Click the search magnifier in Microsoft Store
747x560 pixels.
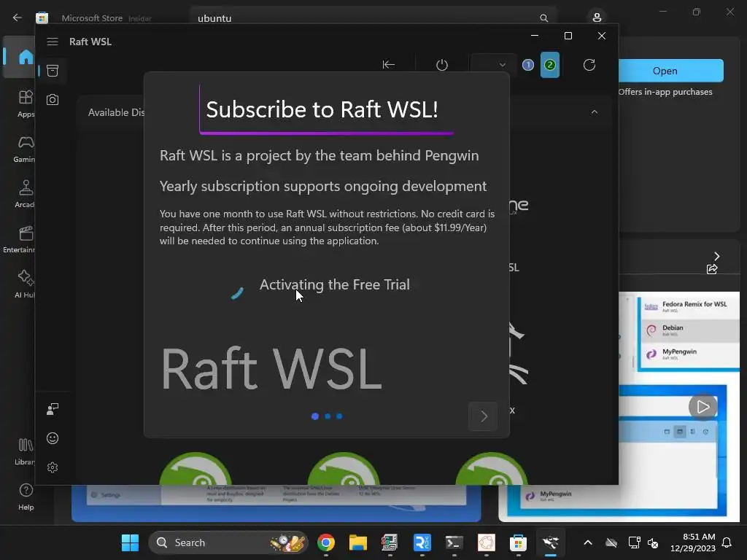tap(543, 18)
